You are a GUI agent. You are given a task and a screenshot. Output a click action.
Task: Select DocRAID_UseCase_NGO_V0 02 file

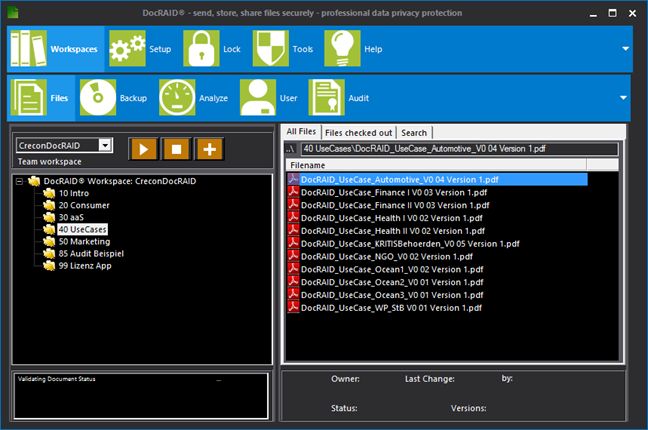click(386, 256)
